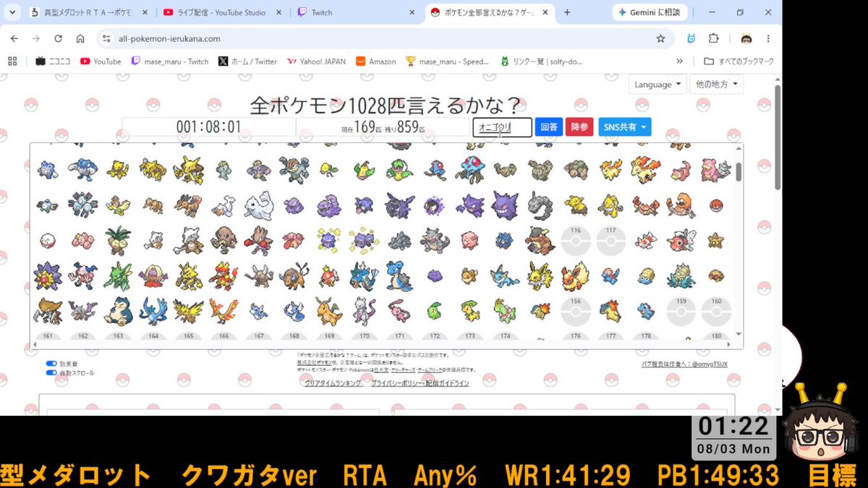Click the 001:08:01 elapsed timer

click(208, 127)
